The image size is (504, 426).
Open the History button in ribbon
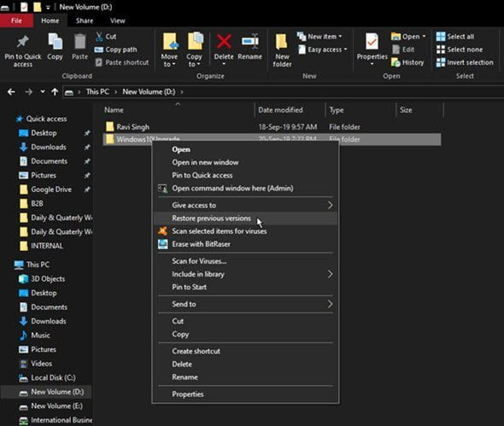point(407,62)
